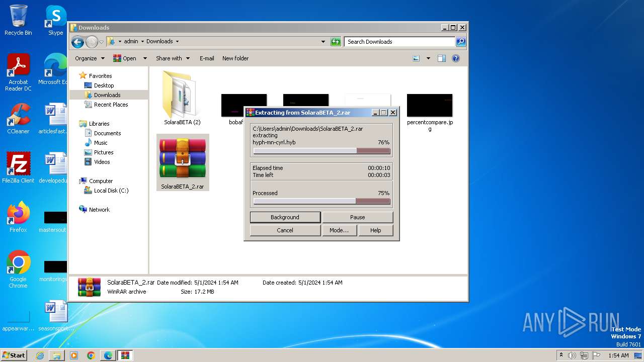Open the monitorings desktop file

pyautogui.click(x=53, y=270)
